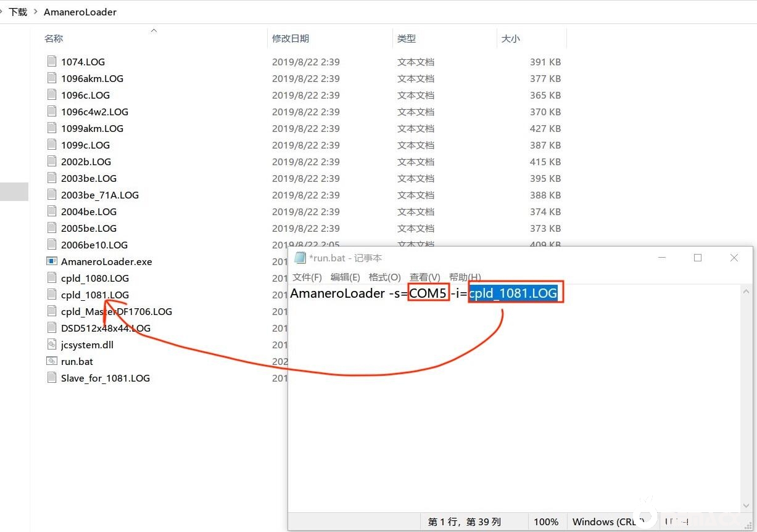This screenshot has width=757, height=532.
Task: Click the cpld_1081.LOG file icon
Action: click(52, 295)
